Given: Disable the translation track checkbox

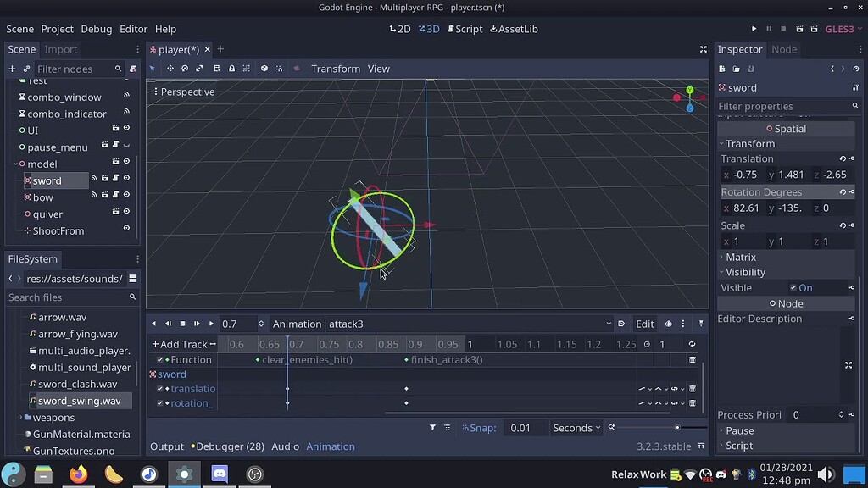Looking at the screenshot, I should (x=160, y=388).
